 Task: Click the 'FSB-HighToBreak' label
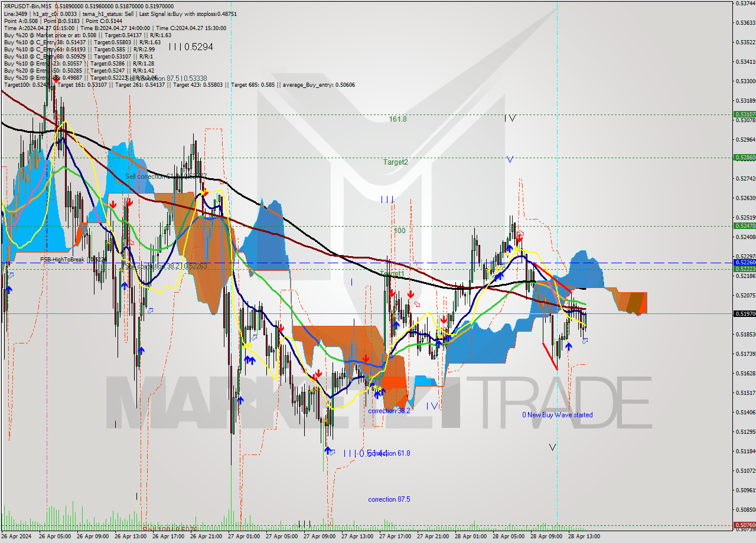tap(62, 259)
